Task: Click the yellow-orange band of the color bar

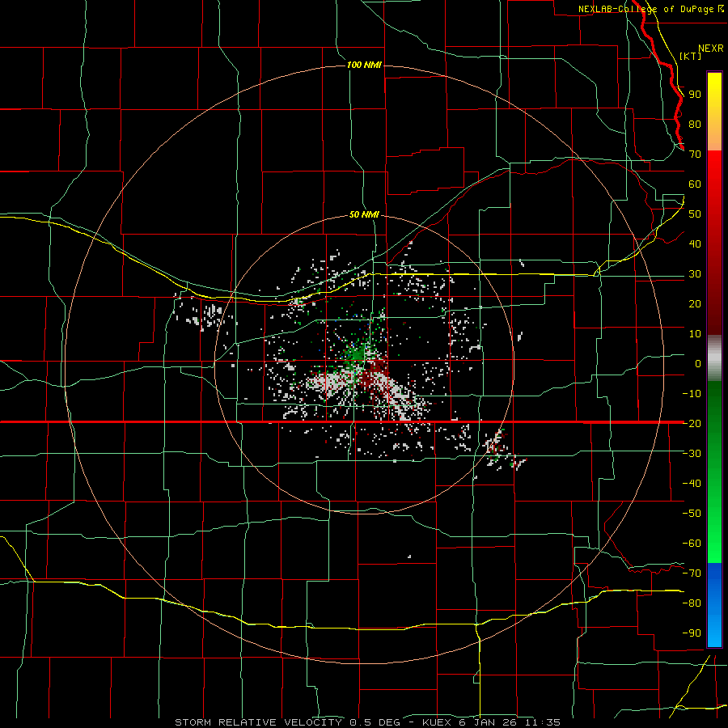Action: click(x=714, y=112)
